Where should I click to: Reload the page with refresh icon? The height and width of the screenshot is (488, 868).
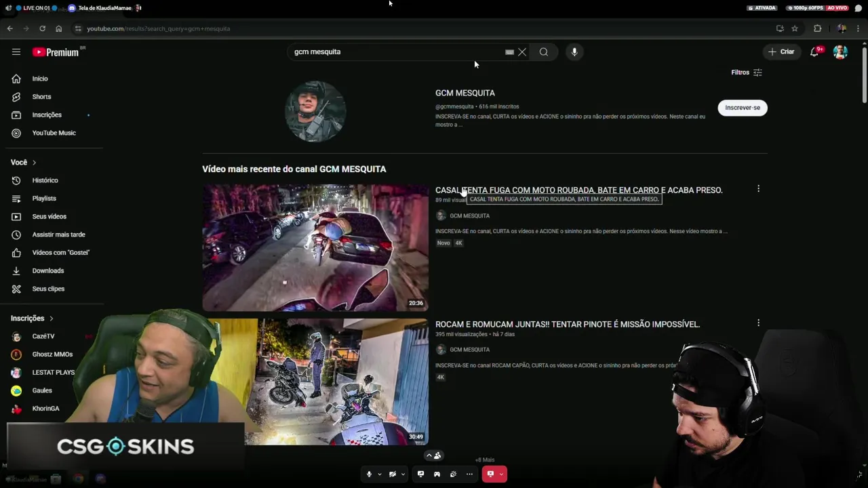coord(42,28)
